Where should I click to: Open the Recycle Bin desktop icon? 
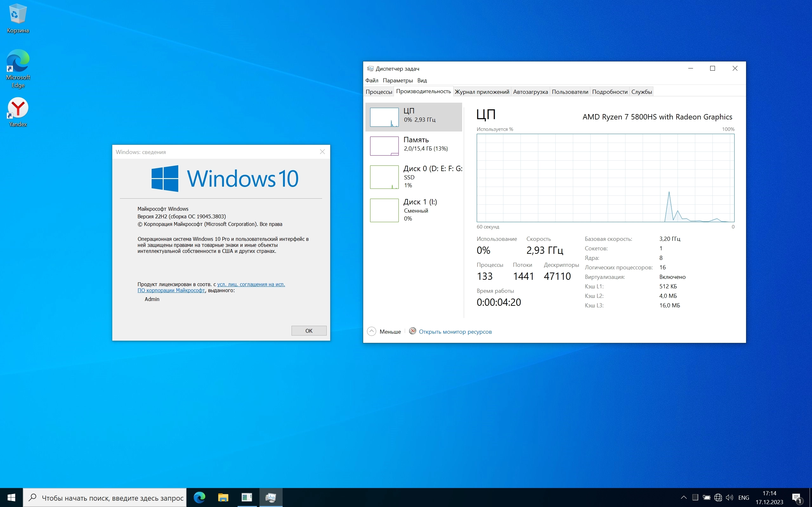(x=18, y=18)
